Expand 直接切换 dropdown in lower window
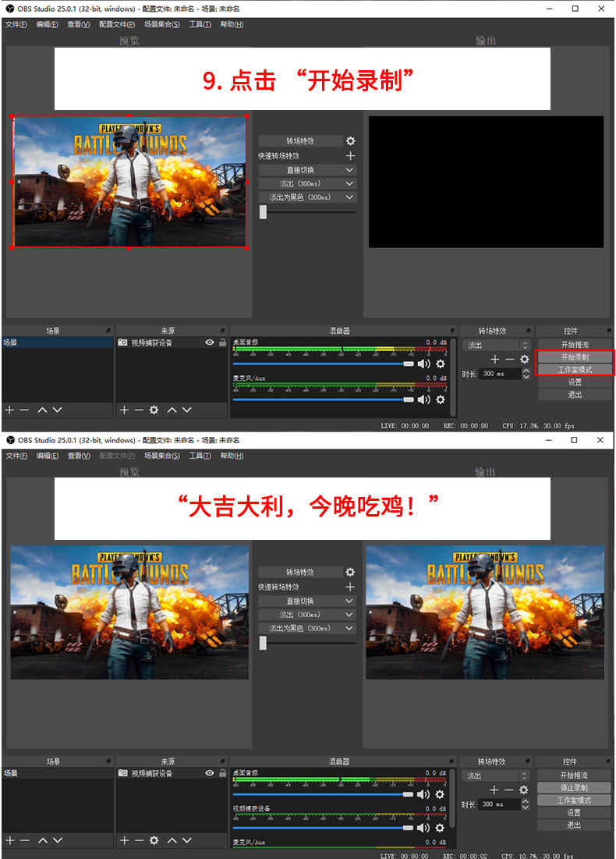 307,601
